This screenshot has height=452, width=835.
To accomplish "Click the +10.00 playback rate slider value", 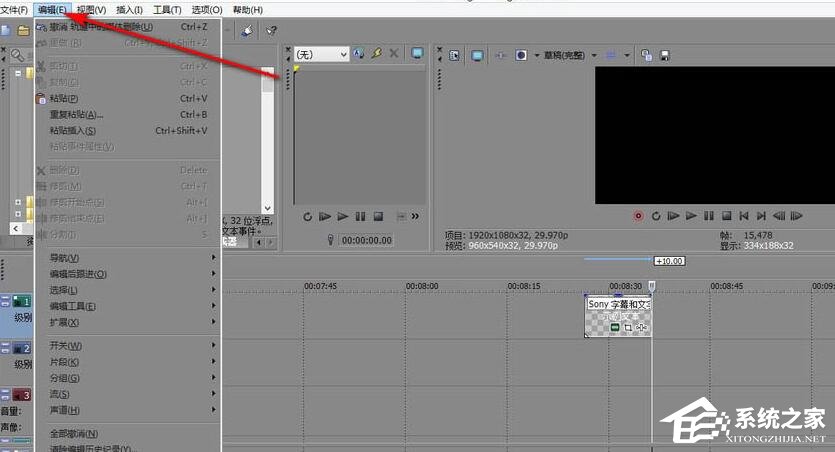I will [669, 261].
